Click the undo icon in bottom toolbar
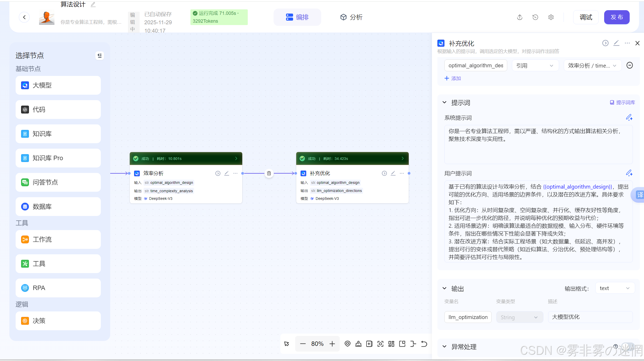The width and height of the screenshot is (644, 361). (424, 344)
